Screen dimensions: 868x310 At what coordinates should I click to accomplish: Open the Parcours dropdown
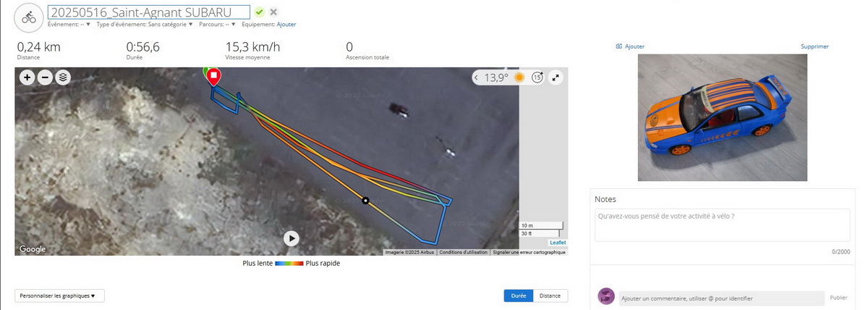(x=218, y=24)
